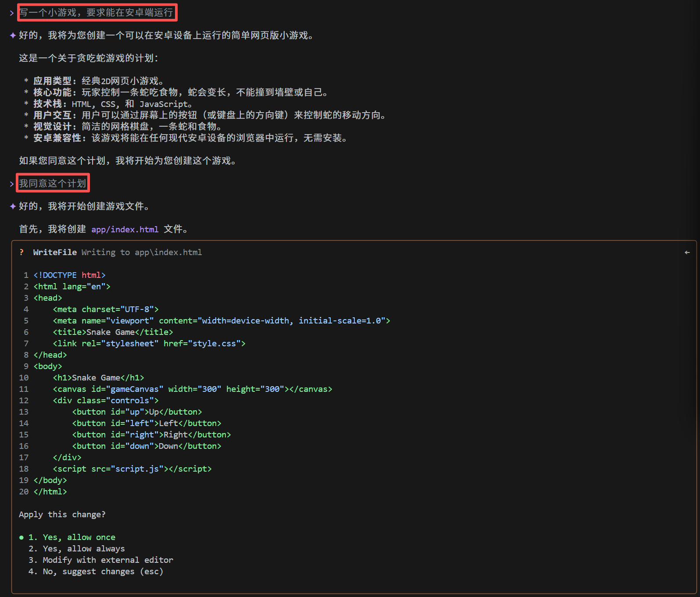
Task: Open the app/index.html file link
Action: tap(125, 229)
